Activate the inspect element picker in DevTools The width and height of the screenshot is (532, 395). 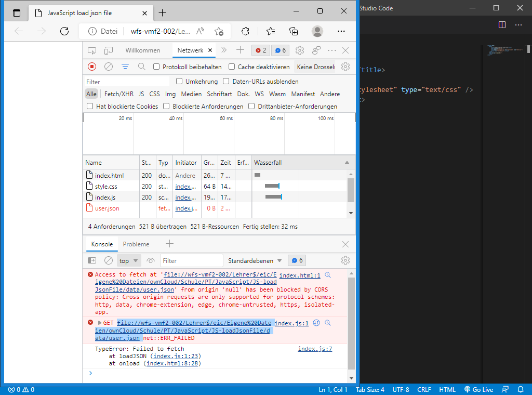[x=92, y=50]
